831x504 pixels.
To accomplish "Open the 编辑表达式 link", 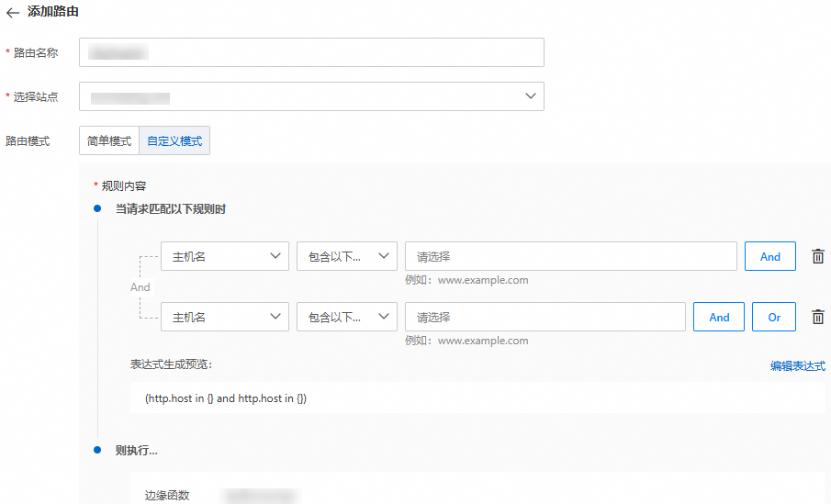I will point(798,365).
